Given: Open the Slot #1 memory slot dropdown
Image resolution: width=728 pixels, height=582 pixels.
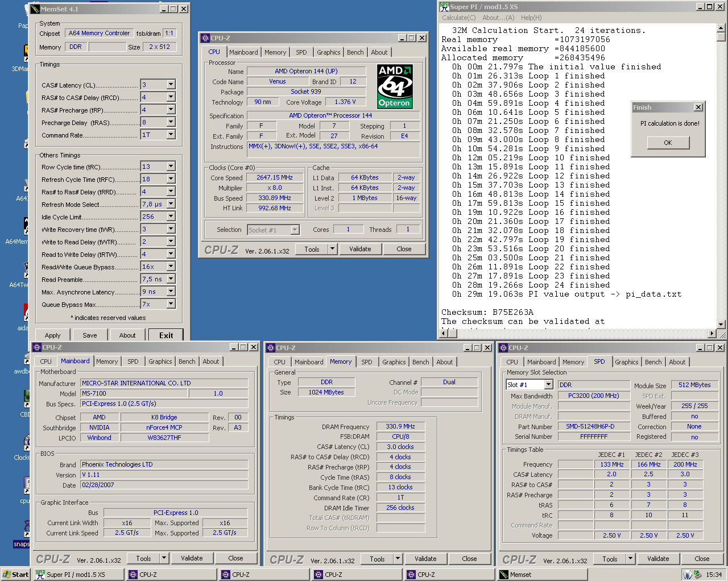Looking at the screenshot, I should pyautogui.click(x=548, y=385).
